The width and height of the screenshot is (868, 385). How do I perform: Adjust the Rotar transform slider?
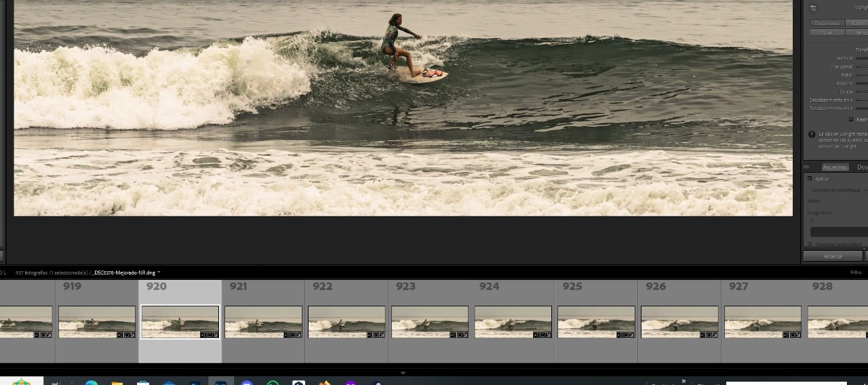pyautogui.click(x=861, y=75)
